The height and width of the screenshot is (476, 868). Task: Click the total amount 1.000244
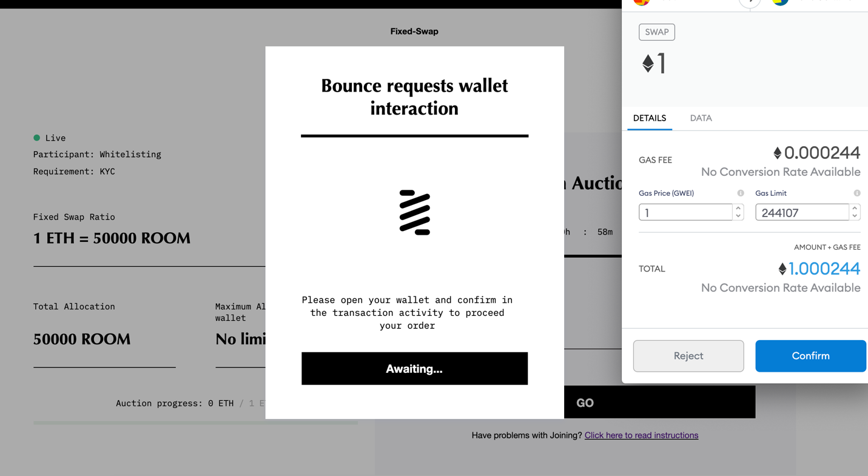824,269
